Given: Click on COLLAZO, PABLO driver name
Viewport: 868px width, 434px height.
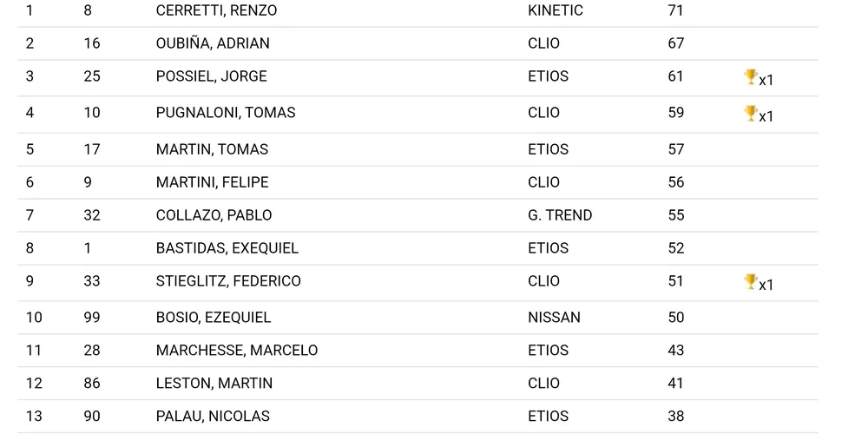Looking at the screenshot, I should pos(214,215).
